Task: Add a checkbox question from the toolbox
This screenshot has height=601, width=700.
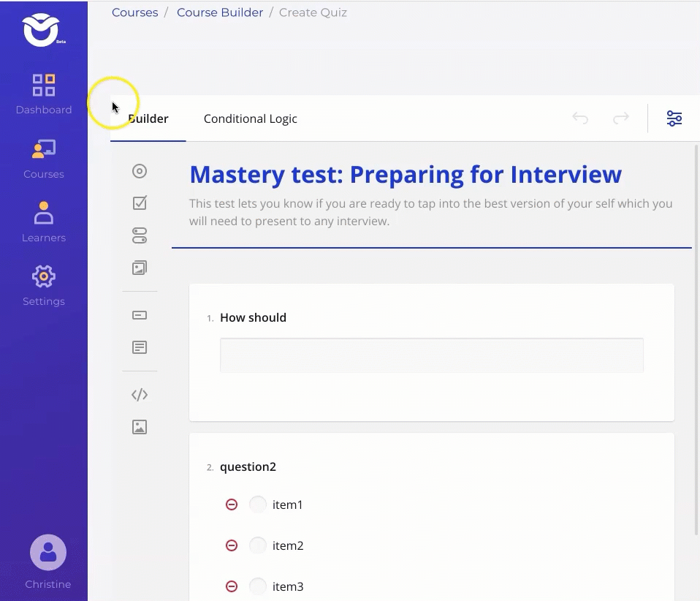Action: pos(140,203)
